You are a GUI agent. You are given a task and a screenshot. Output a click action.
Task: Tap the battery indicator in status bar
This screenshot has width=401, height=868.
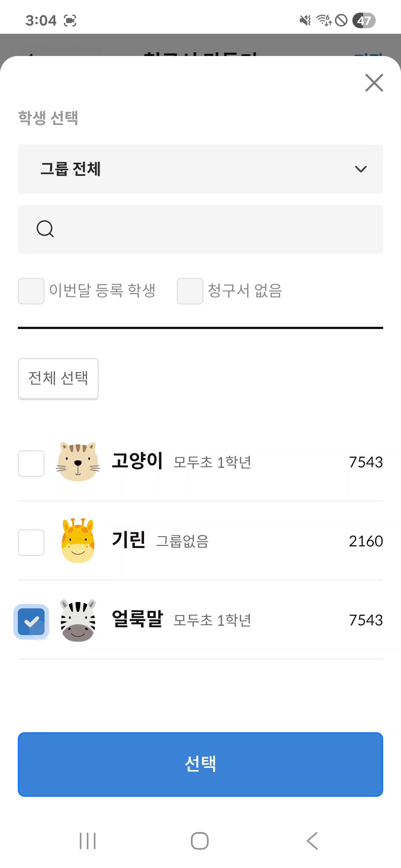[x=364, y=20]
